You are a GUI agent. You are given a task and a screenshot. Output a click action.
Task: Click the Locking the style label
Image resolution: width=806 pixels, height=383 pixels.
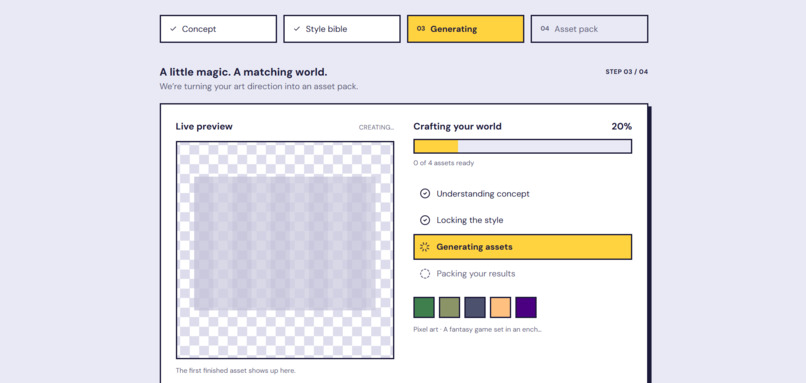470,220
